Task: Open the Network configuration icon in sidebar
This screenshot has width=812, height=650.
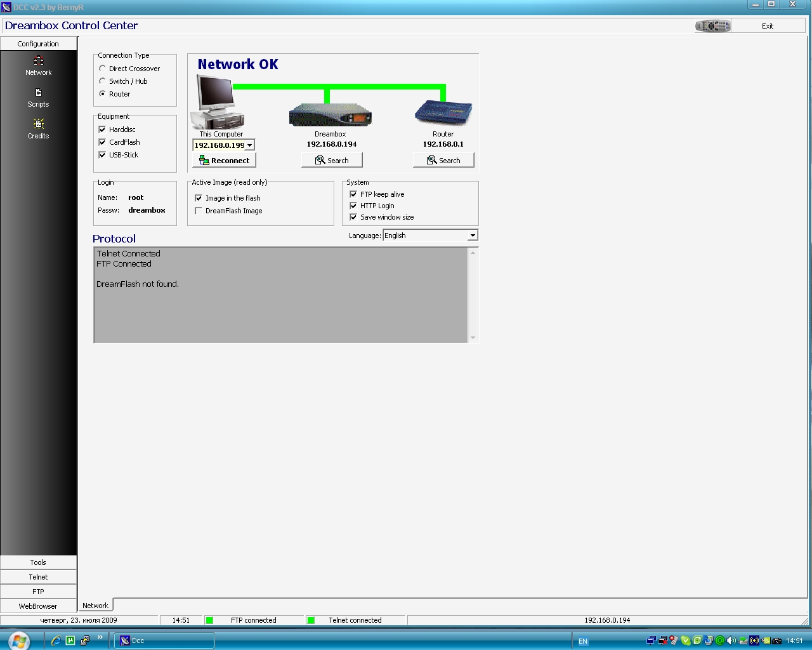Action: coord(38,61)
